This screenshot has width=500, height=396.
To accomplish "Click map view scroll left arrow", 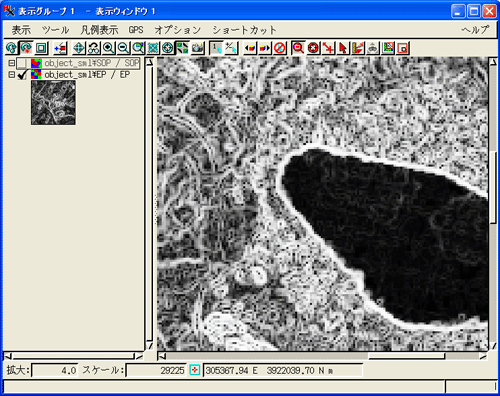I will pos(162,356).
